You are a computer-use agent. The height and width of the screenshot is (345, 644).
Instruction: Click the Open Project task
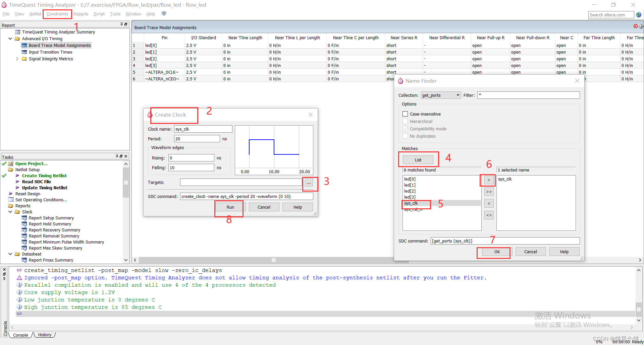(32, 164)
